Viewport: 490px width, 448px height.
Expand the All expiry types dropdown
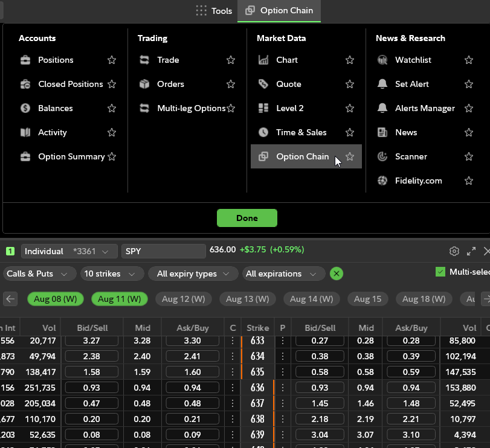click(193, 274)
